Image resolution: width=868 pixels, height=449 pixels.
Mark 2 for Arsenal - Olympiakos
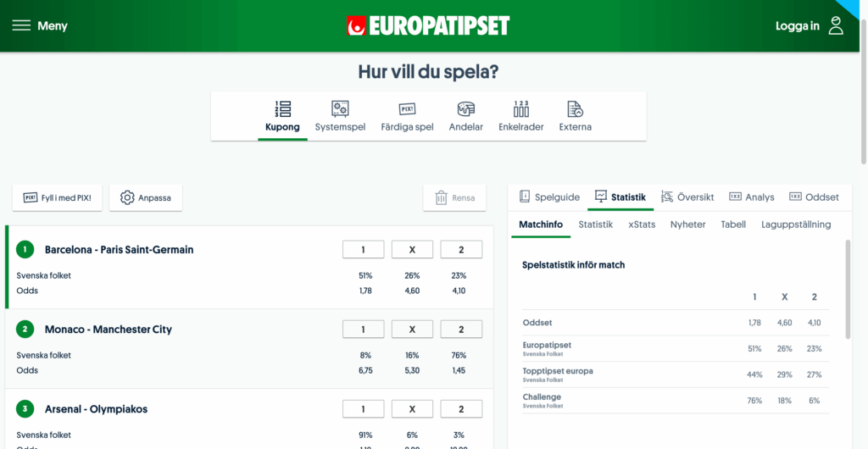461,409
